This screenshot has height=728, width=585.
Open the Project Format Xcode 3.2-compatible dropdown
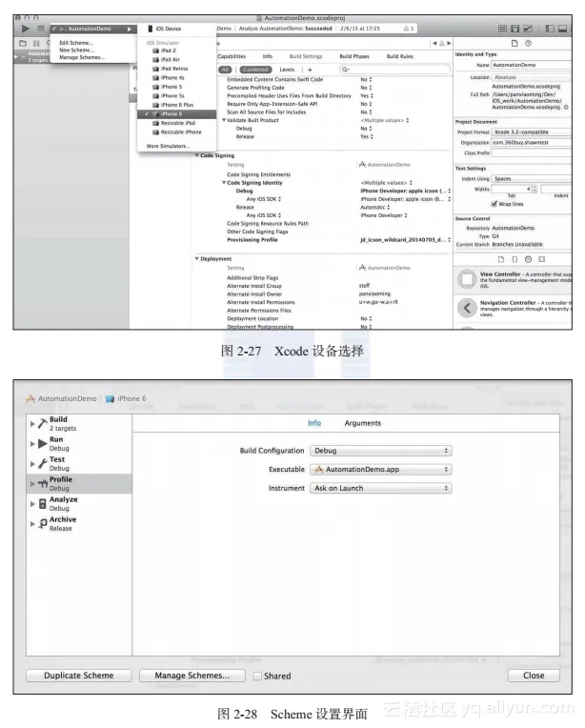(x=532, y=132)
